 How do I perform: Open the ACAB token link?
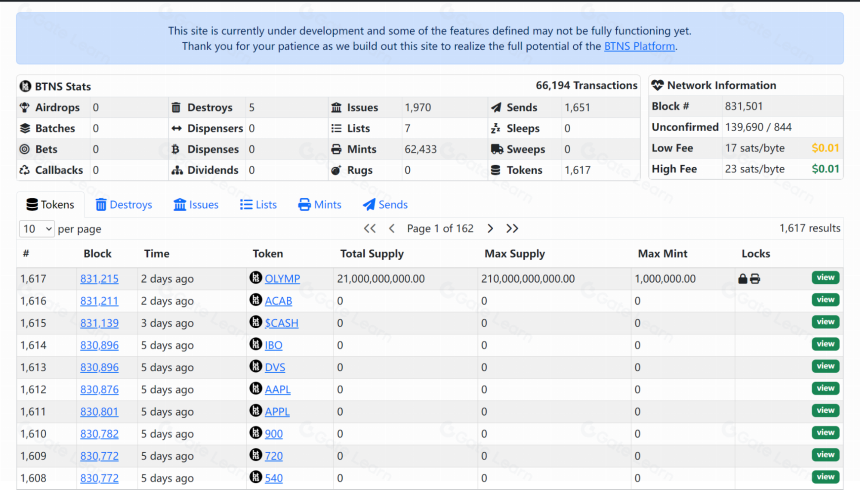pyautogui.click(x=279, y=301)
